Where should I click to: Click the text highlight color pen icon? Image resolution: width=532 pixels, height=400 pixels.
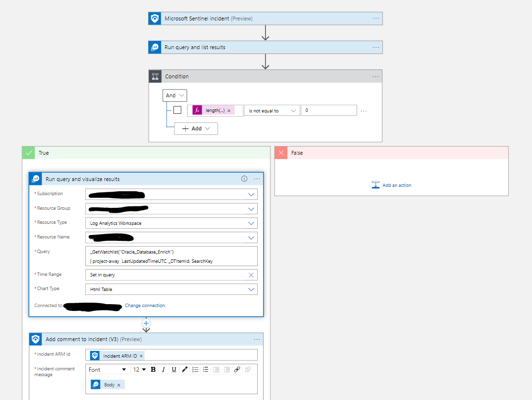[185, 370]
